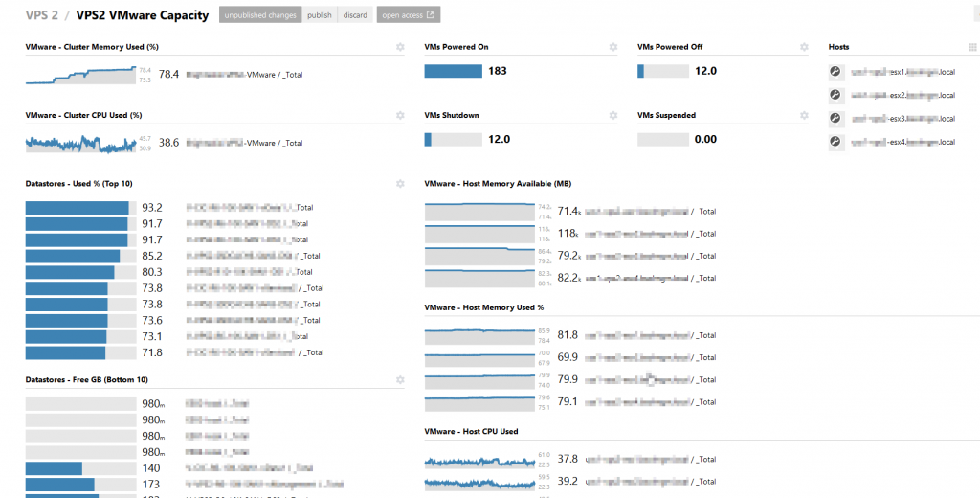The width and height of the screenshot is (980, 498).
Task: Click the grid icon in Hosts panel
Action: point(972,47)
